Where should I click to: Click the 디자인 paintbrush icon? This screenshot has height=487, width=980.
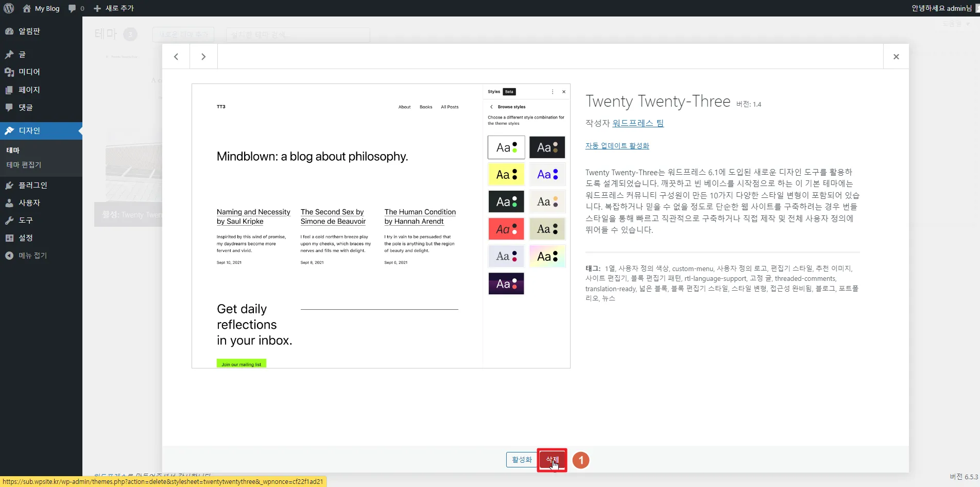pos(9,131)
